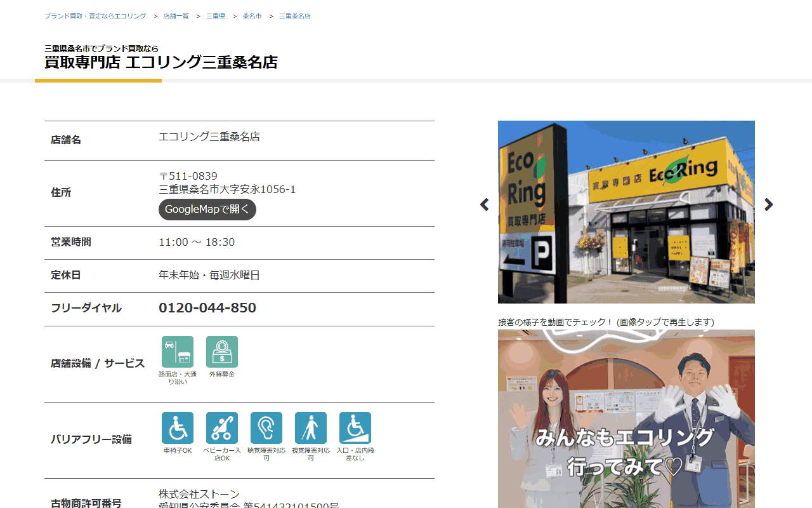Show the next store photo with right arrow
Screen dimensions: 812x508
coord(769,204)
